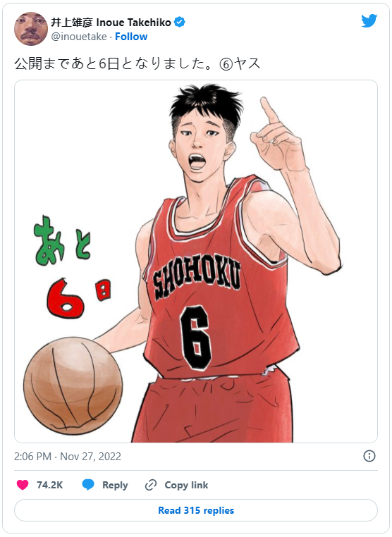This screenshot has height=537, width=392.
Task: Click the 74.2K likes count
Action: pyautogui.click(x=49, y=485)
